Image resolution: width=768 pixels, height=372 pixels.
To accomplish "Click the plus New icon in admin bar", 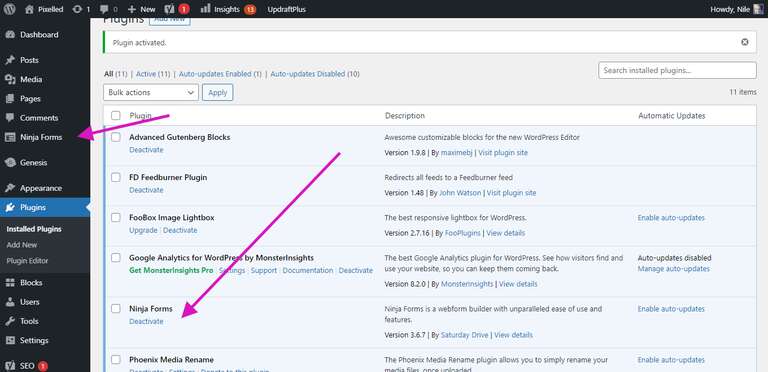I will click(131, 9).
